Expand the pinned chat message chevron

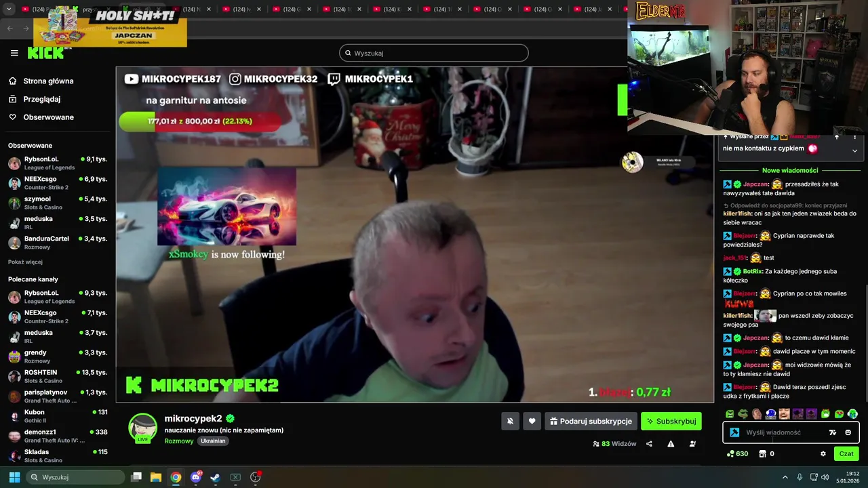coord(854,150)
